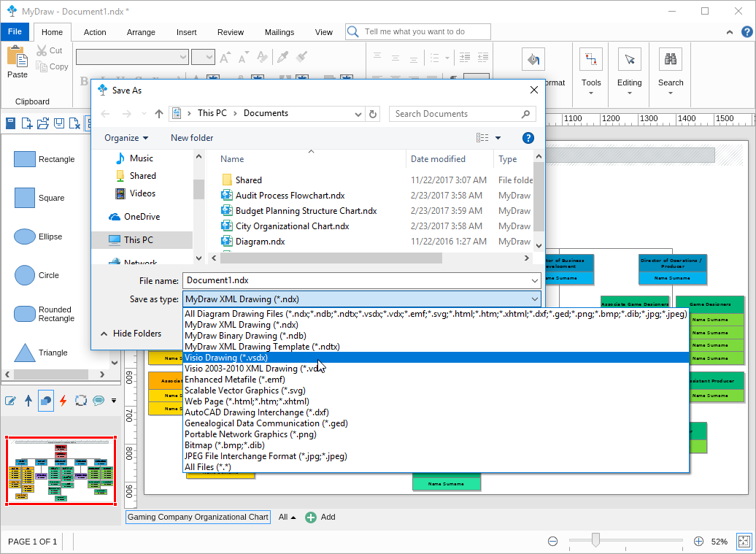This screenshot has width=756, height=554.
Task: Click the Format Painter bucket icon
Action: tap(533, 59)
